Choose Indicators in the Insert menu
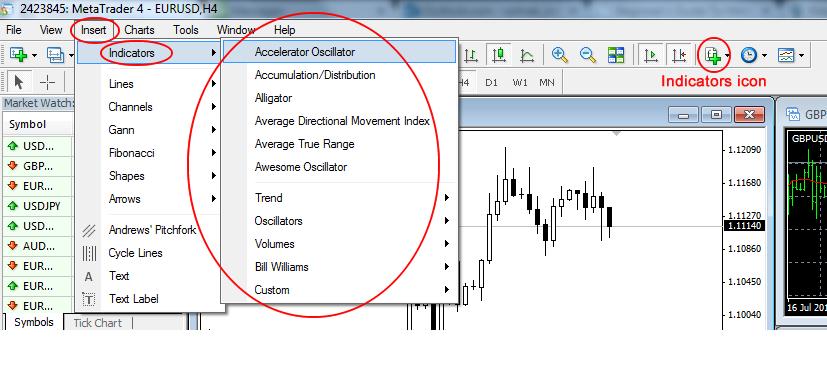 tap(149, 53)
